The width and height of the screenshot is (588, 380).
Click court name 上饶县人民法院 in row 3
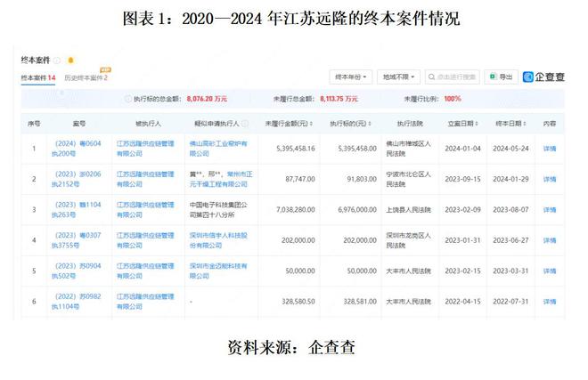pyautogui.click(x=409, y=209)
